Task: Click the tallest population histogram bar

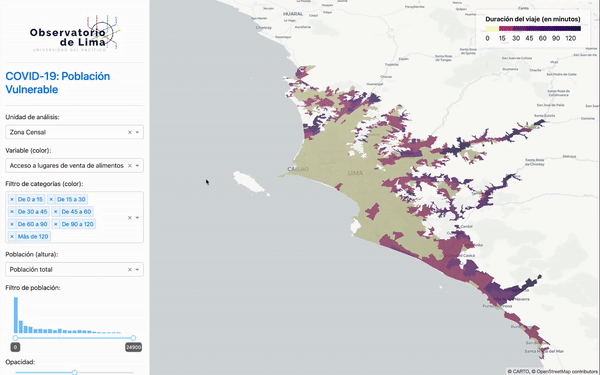Action: click(x=16, y=315)
